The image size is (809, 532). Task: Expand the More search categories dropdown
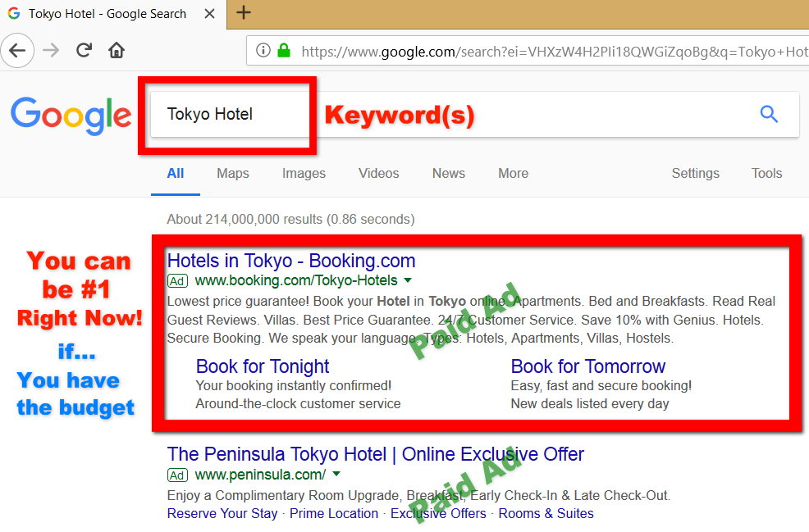[513, 174]
